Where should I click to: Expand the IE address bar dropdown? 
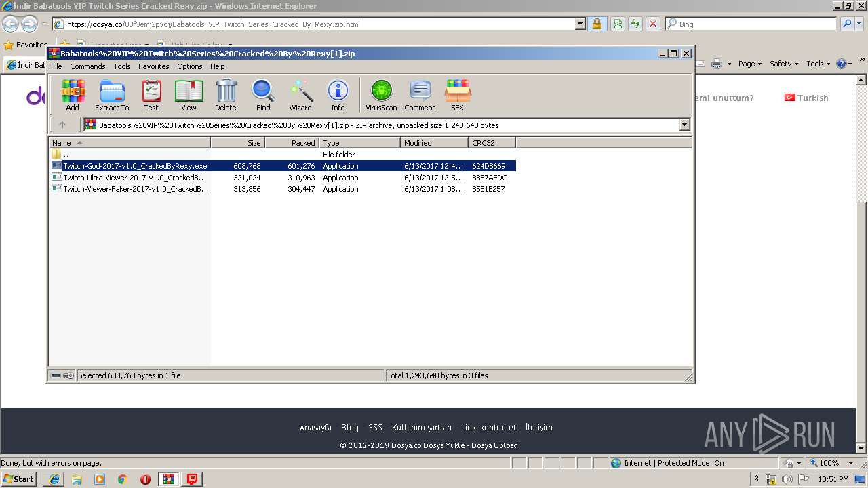click(580, 24)
